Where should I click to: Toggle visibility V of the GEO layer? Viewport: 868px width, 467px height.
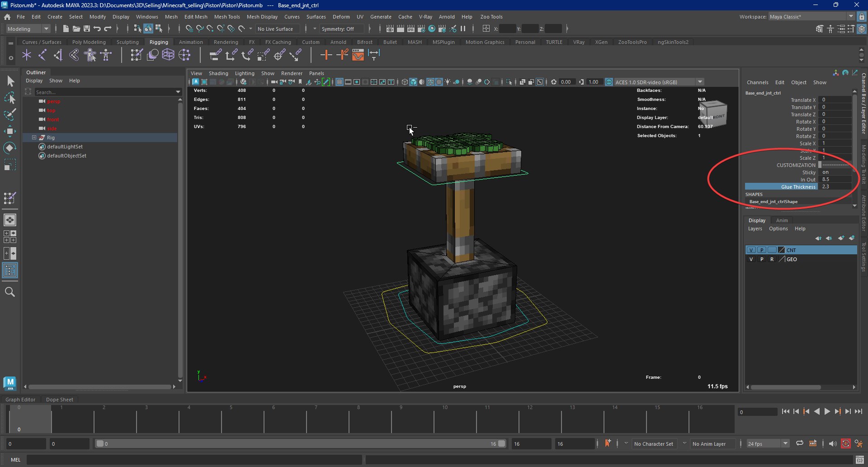click(751, 259)
